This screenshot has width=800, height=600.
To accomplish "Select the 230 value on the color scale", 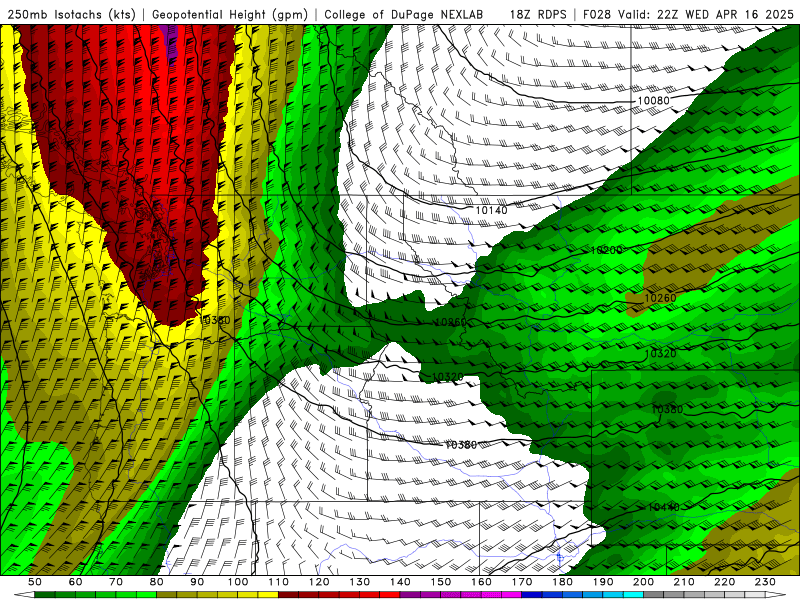I will [765, 582].
